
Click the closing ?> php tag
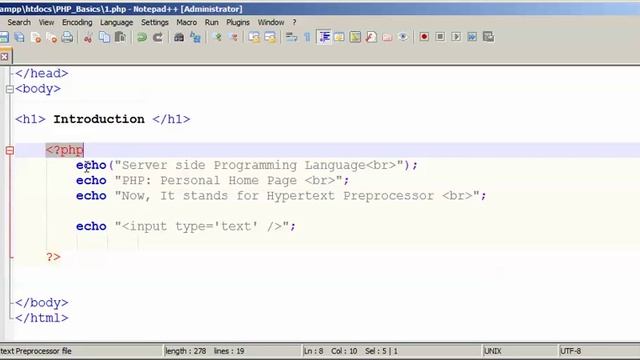53,257
